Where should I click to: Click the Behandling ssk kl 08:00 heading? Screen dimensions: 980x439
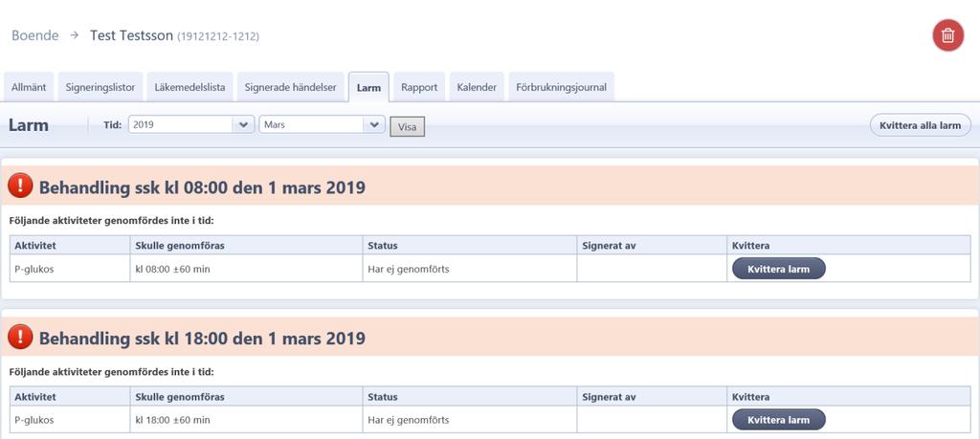click(x=202, y=187)
